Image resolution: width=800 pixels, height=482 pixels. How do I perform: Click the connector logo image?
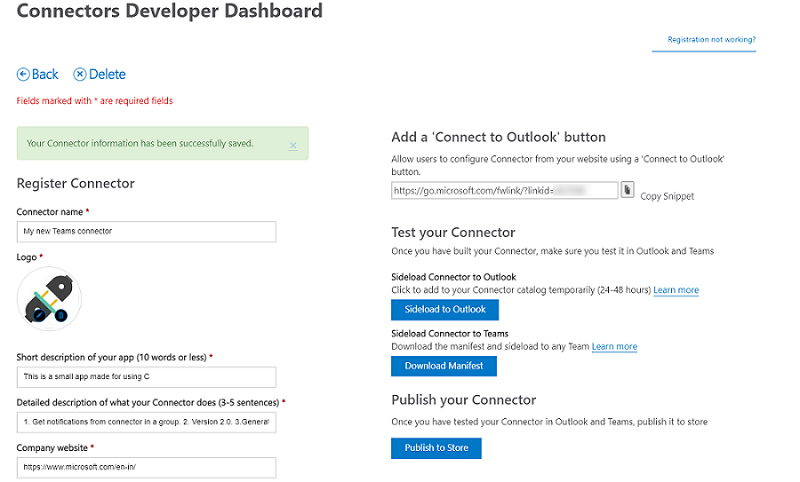click(x=49, y=298)
